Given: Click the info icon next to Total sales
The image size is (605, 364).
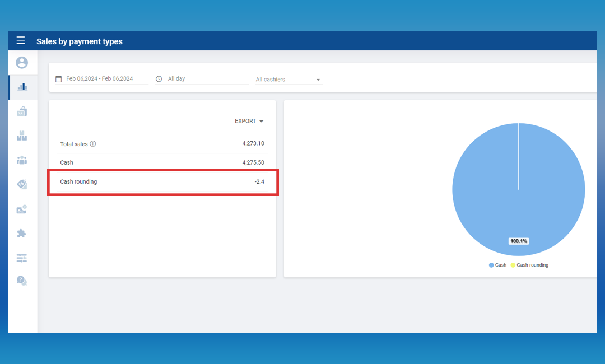Looking at the screenshot, I should click(93, 144).
